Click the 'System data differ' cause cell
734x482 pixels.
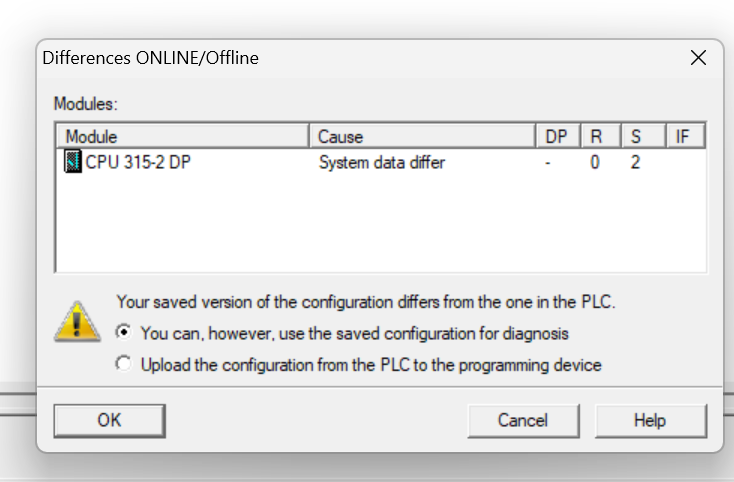coord(382,162)
